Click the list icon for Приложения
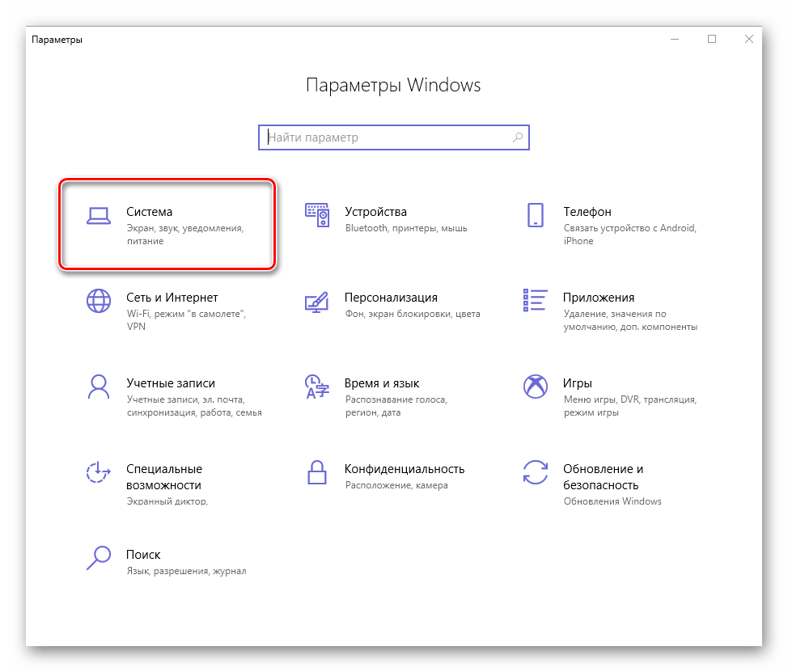This screenshot has width=788, height=672. click(x=535, y=301)
